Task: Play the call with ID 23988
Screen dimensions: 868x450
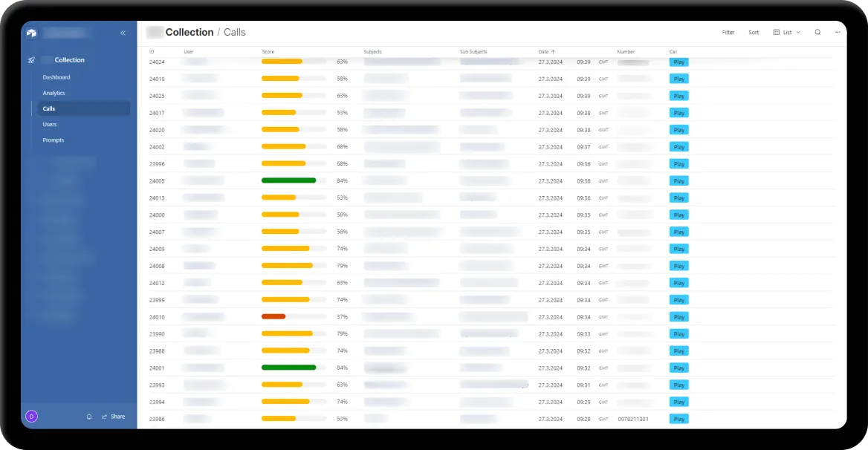Action: (x=679, y=351)
